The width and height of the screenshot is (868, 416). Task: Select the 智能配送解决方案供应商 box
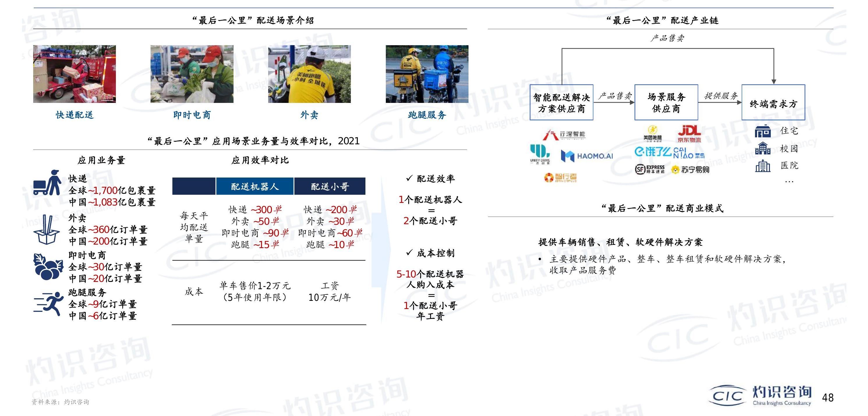561,103
